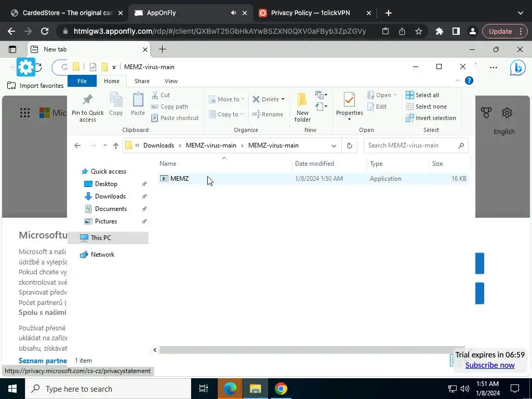Screen dimensions: 532x399
Task: Open new tab in remote Edge
Action: click(x=162, y=49)
